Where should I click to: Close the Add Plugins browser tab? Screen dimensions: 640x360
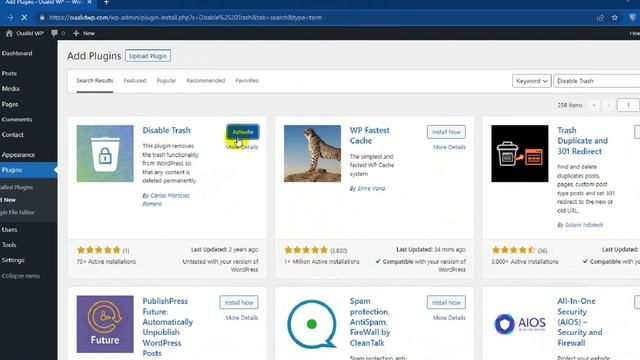[x=90, y=2]
